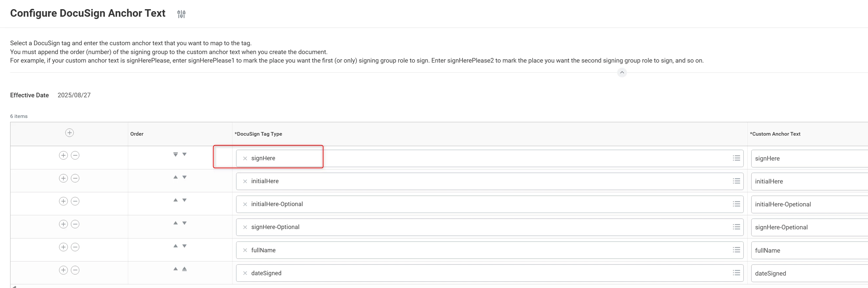Add row after the initialHere row
Screen dimensions: 868x288
[x=63, y=178]
